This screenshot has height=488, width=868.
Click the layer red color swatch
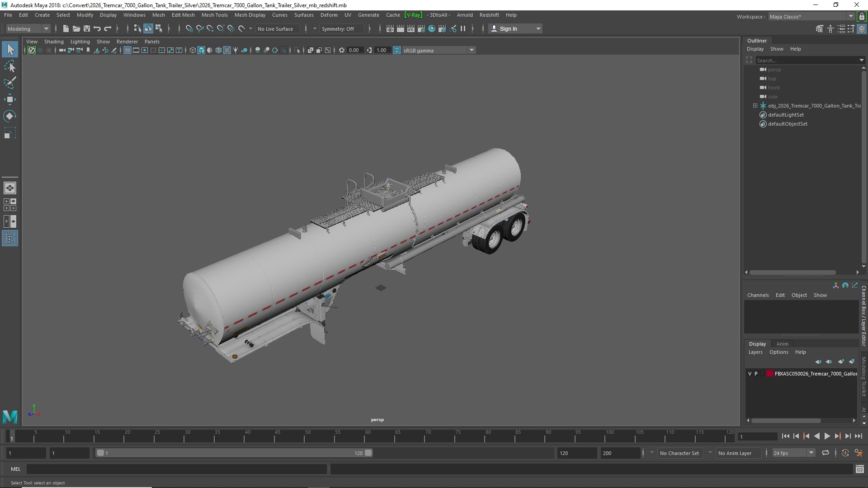pyautogui.click(x=769, y=374)
